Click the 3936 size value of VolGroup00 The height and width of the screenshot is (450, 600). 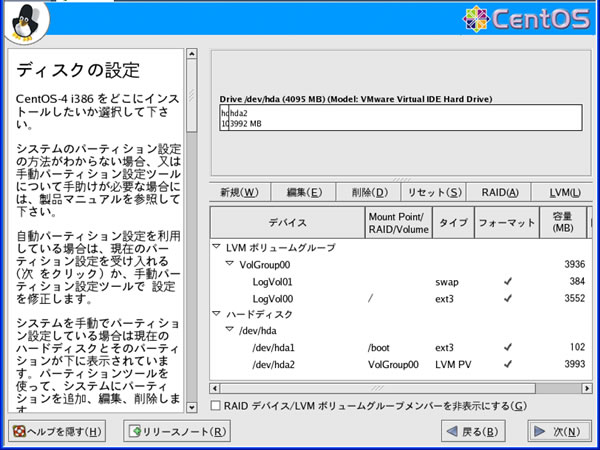[x=574, y=264]
